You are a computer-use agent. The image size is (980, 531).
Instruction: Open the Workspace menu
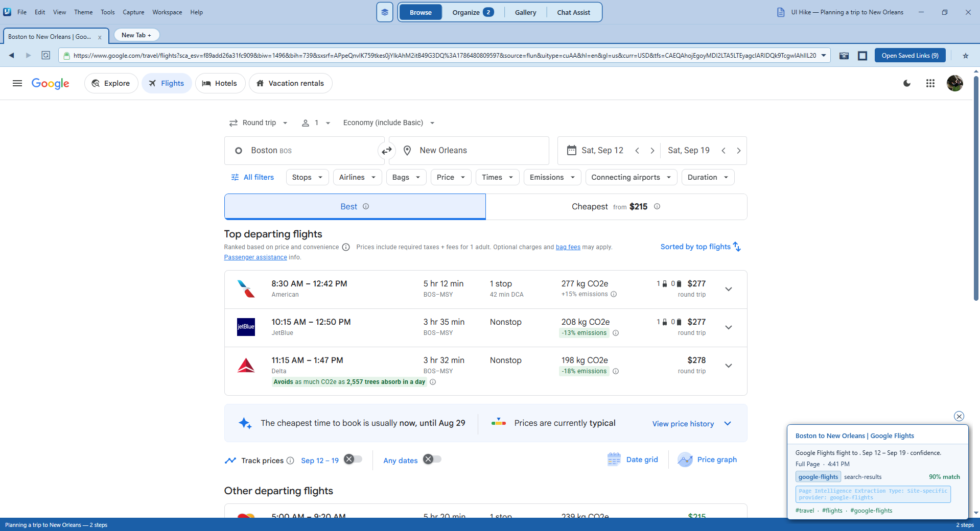(167, 12)
